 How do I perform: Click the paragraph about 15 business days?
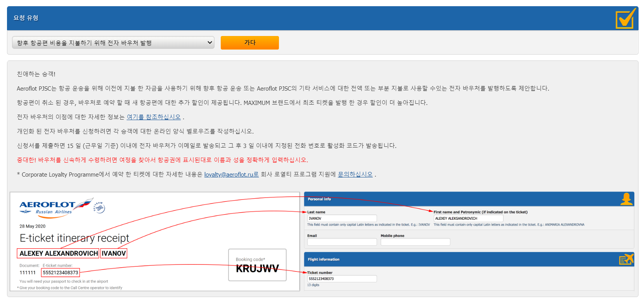click(x=206, y=146)
